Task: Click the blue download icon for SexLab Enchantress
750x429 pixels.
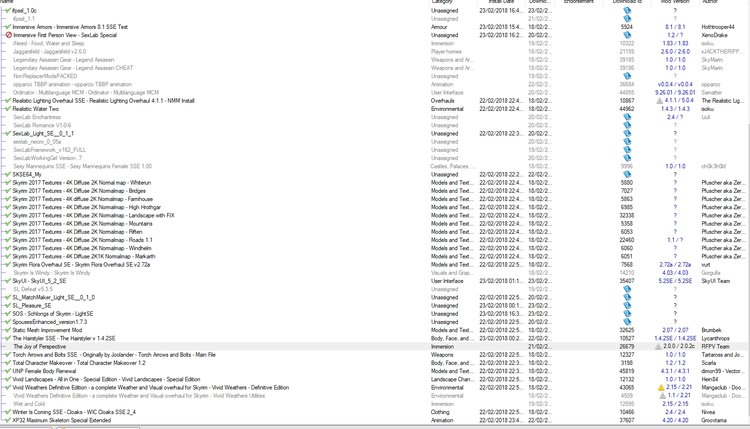Action: (627, 117)
